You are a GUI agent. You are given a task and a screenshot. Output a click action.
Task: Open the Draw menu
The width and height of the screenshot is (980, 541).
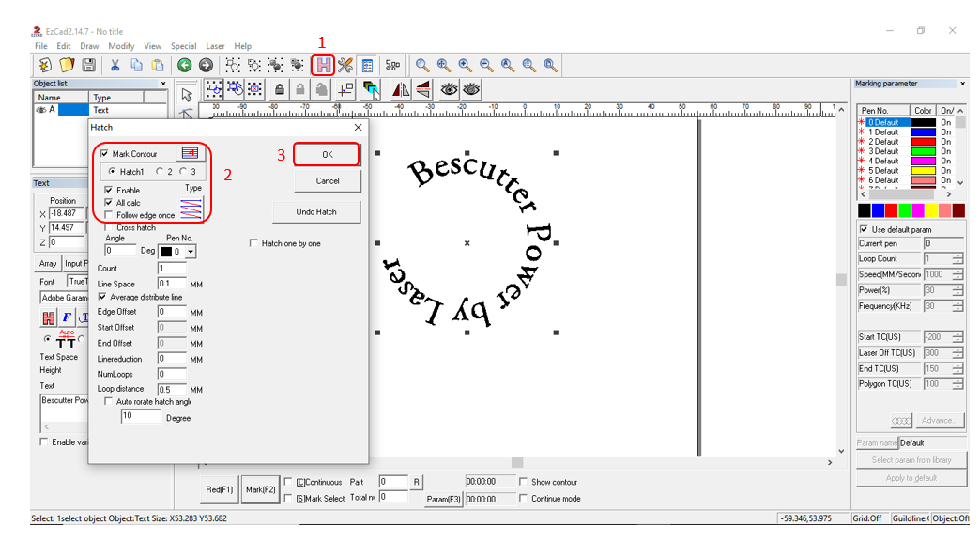(89, 46)
